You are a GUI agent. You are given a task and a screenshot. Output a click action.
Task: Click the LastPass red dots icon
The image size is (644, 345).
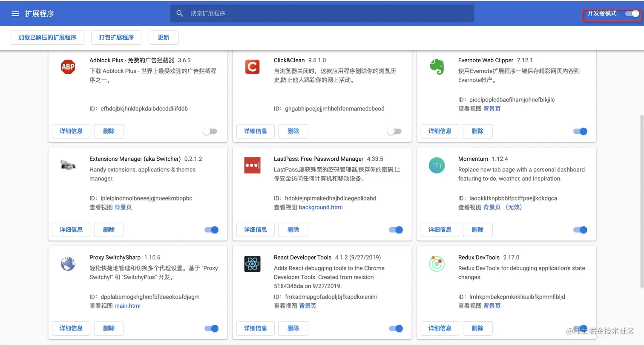tap(252, 165)
